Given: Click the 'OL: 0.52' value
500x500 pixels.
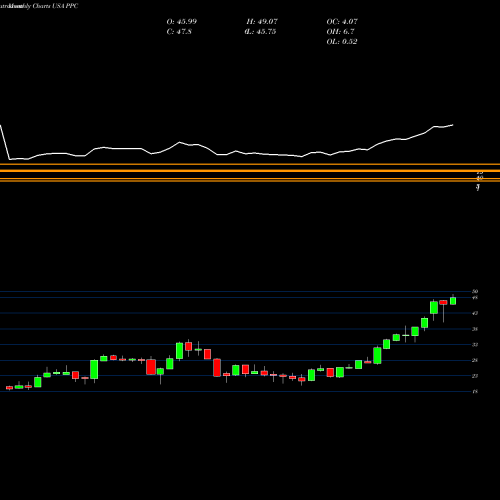Looking at the screenshot, I should click(342, 42).
